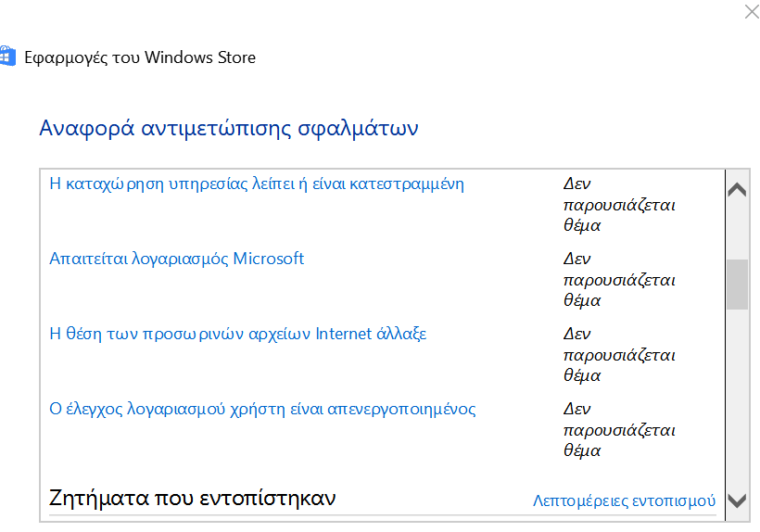Click status text beside user account control row
Screen dimensions: 760x532
coord(619,430)
